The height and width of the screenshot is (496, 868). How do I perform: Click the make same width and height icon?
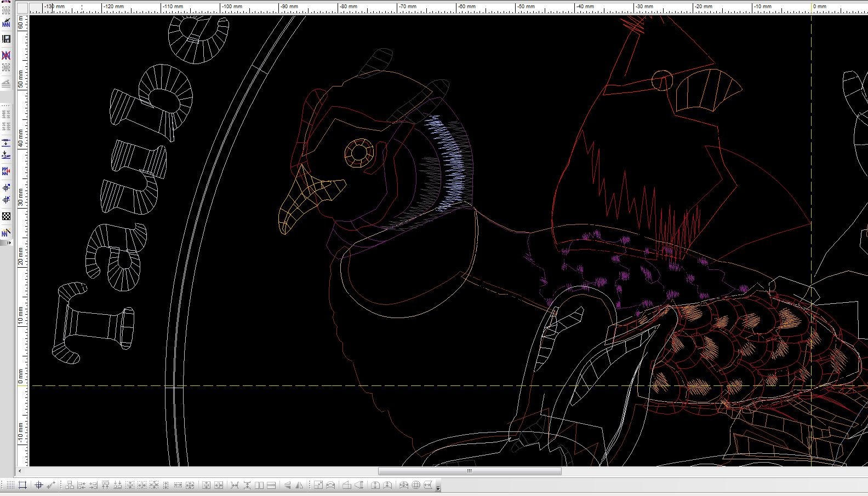click(190, 485)
